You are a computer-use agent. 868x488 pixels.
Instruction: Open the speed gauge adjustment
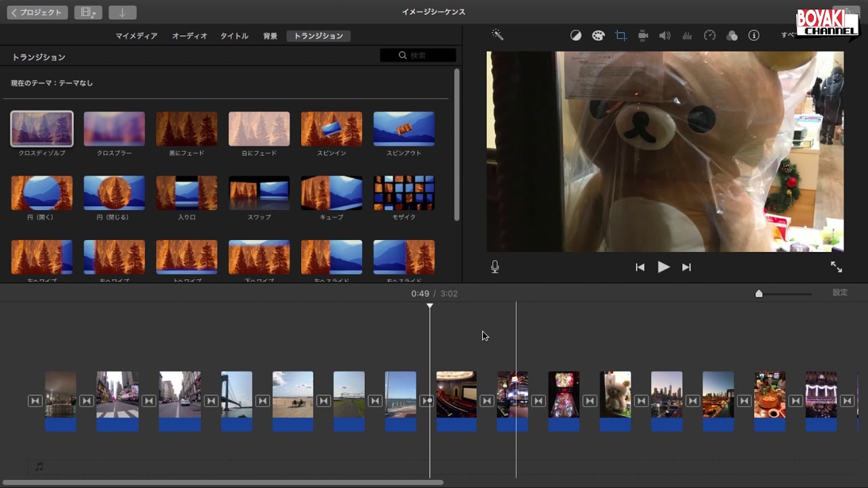click(x=710, y=36)
